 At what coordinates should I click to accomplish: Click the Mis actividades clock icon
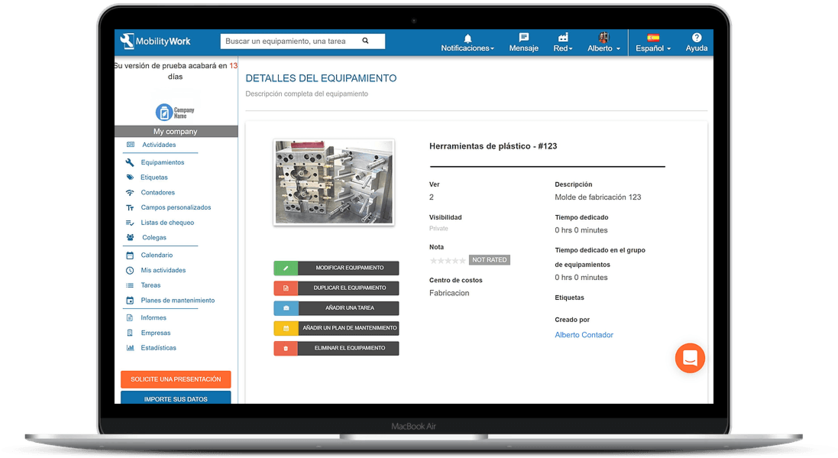click(x=130, y=270)
